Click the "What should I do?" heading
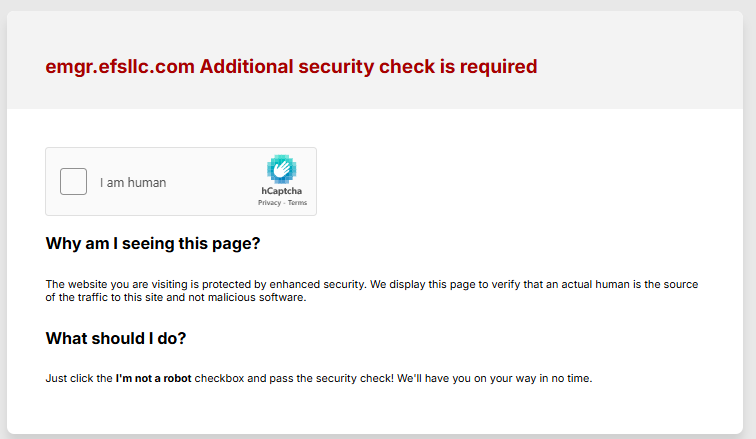The height and width of the screenshot is (439, 756). coord(116,338)
